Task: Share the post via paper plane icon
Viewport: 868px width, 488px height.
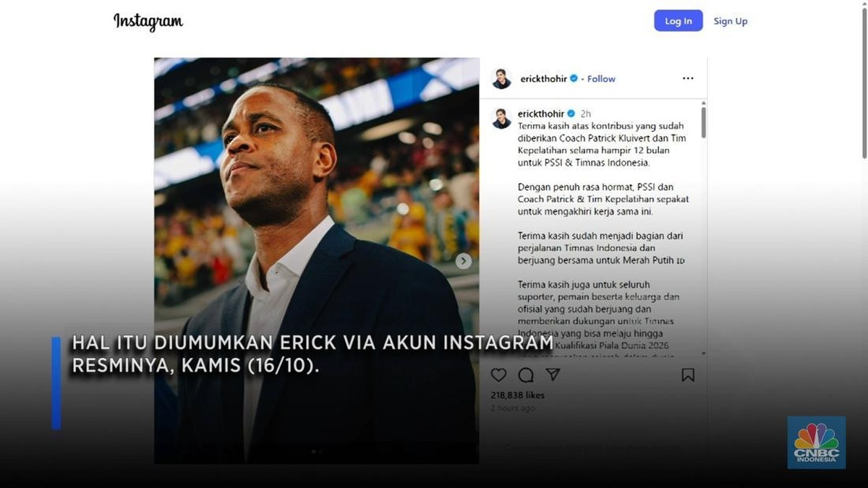Action: [553, 374]
